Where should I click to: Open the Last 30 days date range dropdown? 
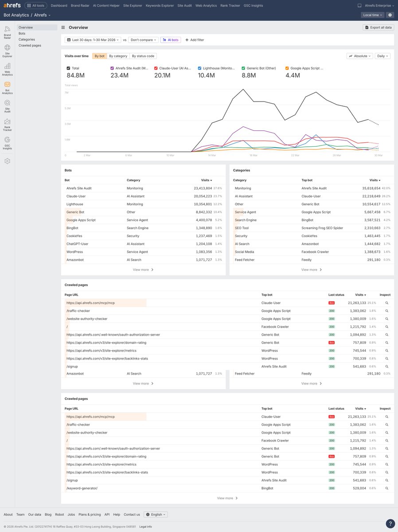(x=93, y=40)
